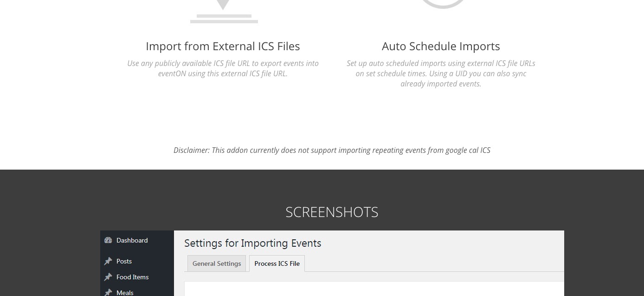This screenshot has width=644, height=296.
Task: Click the description under Import from External ICS Files
Action: (x=223, y=68)
